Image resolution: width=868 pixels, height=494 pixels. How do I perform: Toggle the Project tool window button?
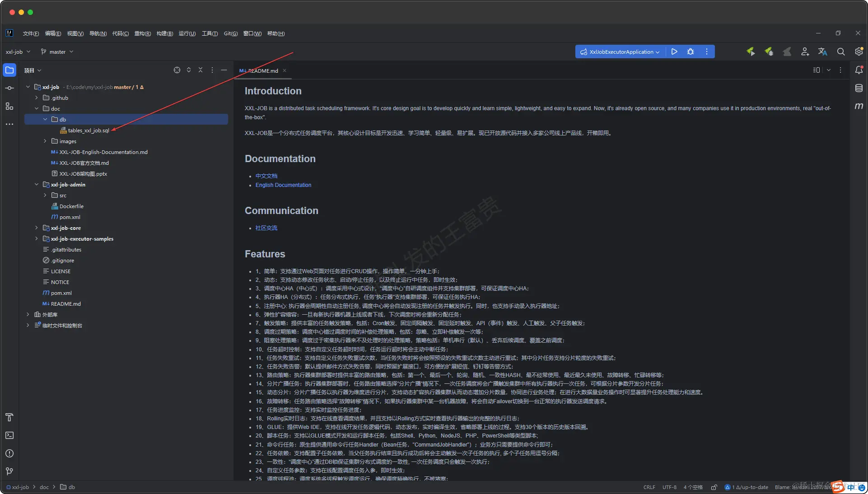tap(9, 70)
